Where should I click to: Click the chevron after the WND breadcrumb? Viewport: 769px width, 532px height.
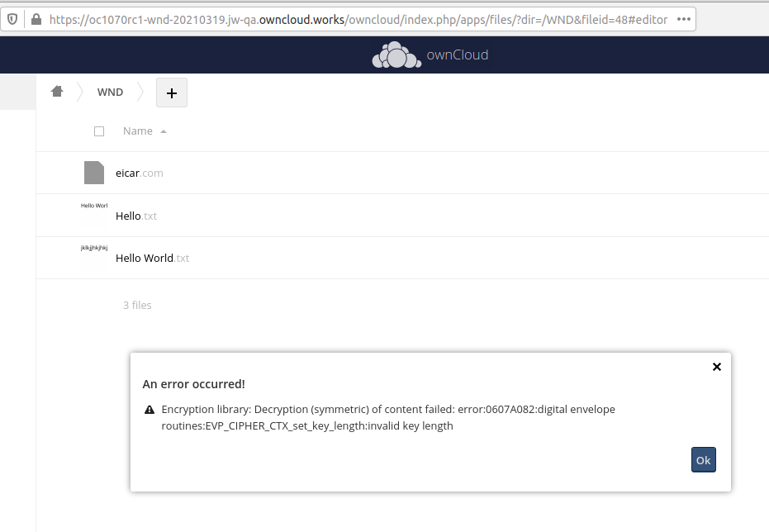[x=142, y=92]
